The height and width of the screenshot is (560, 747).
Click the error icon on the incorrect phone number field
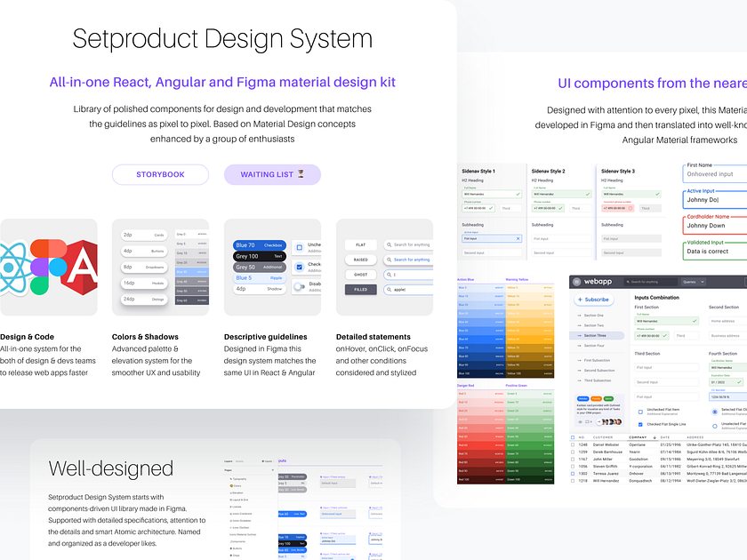631,208
